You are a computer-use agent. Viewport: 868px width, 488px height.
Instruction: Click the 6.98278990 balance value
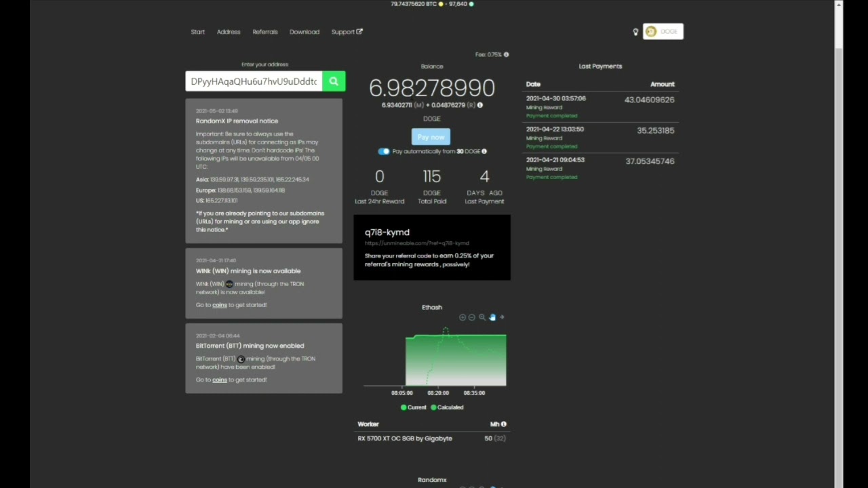coord(432,88)
